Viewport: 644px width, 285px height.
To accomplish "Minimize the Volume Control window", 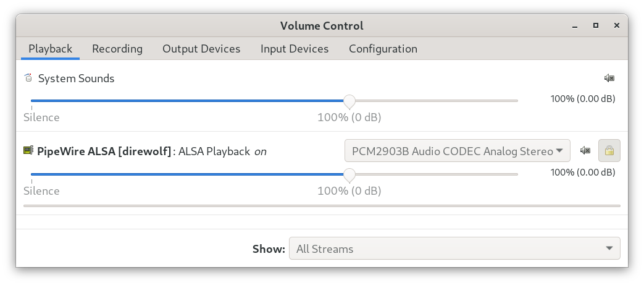I will tap(575, 25).
